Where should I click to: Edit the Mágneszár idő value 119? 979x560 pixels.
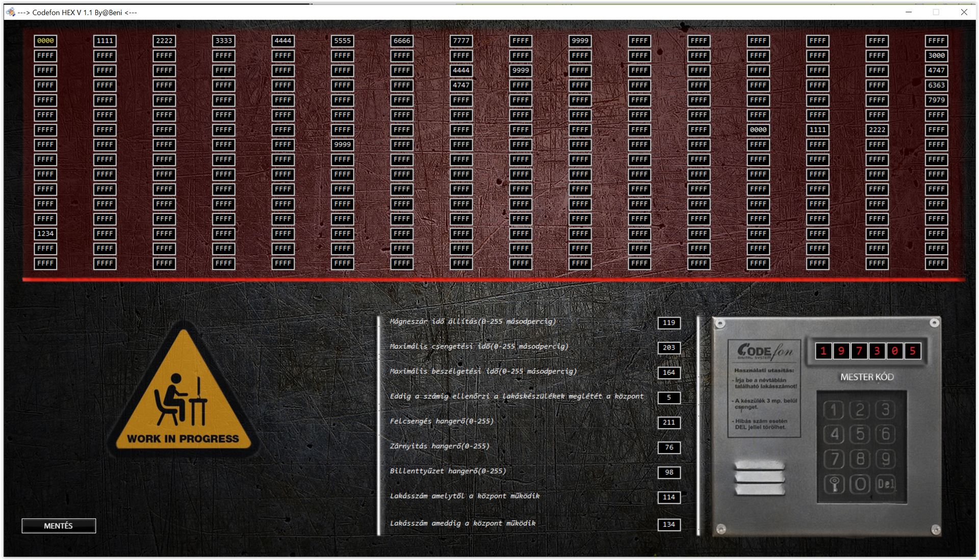pyautogui.click(x=668, y=323)
